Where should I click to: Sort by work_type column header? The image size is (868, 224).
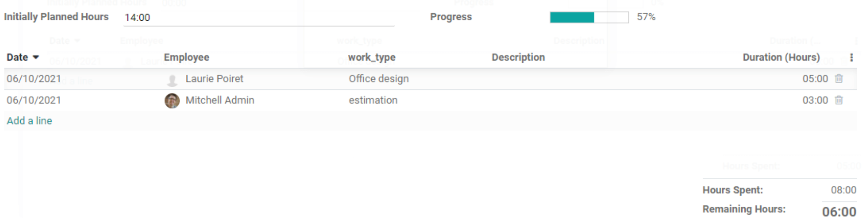point(372,57)
